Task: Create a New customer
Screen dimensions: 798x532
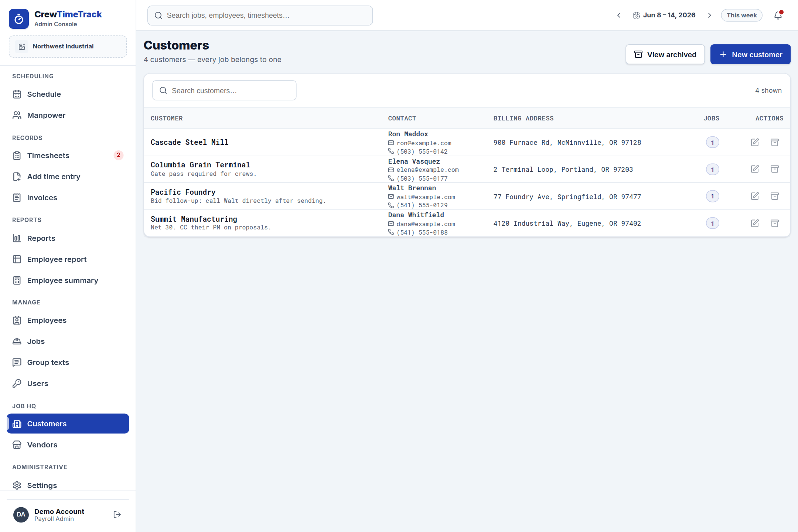Action: (x=750, y=55)
